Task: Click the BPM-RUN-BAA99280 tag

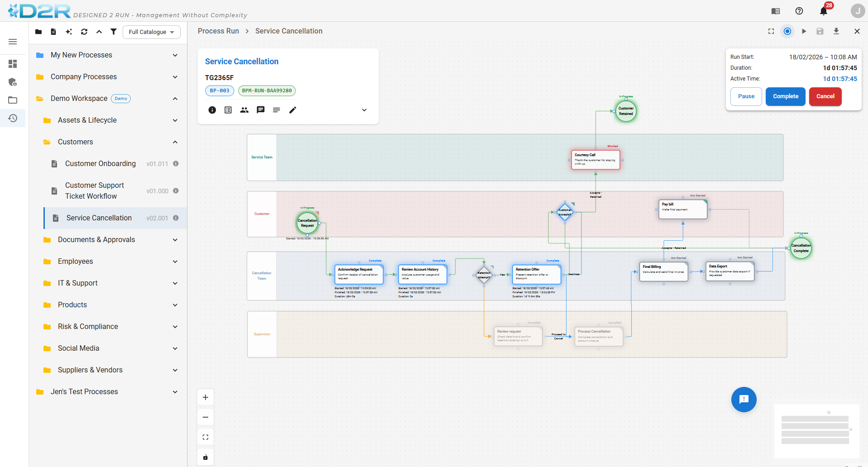Action: click(267, 91)
